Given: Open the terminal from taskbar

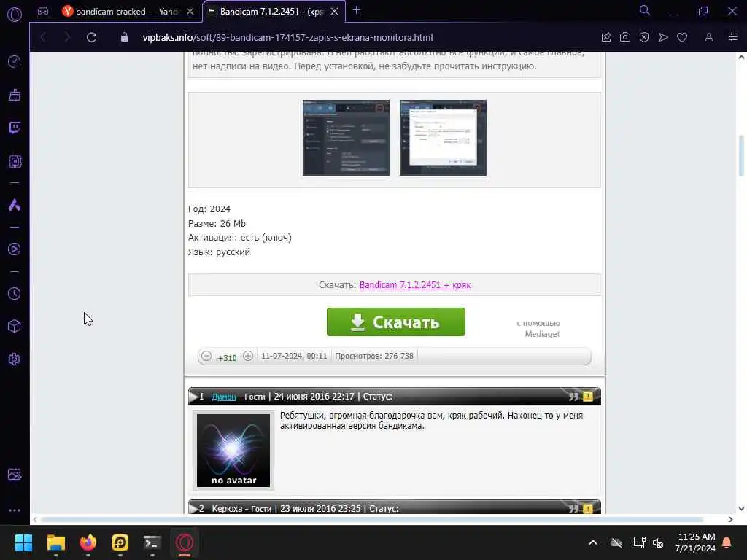Looking at the screenshot, I should 152,542.
